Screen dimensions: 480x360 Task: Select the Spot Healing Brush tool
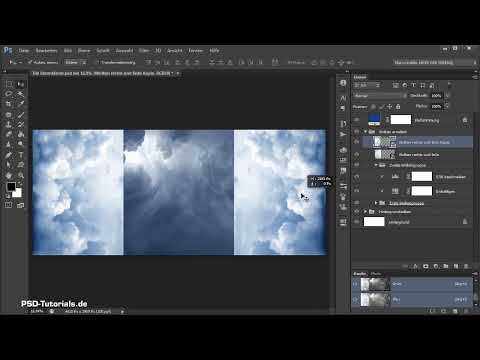[x=9, y=115]
